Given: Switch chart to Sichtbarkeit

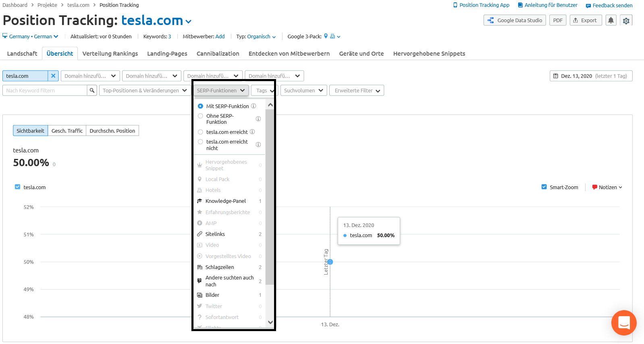Looking at the screenshot, I should click(30, 131).
